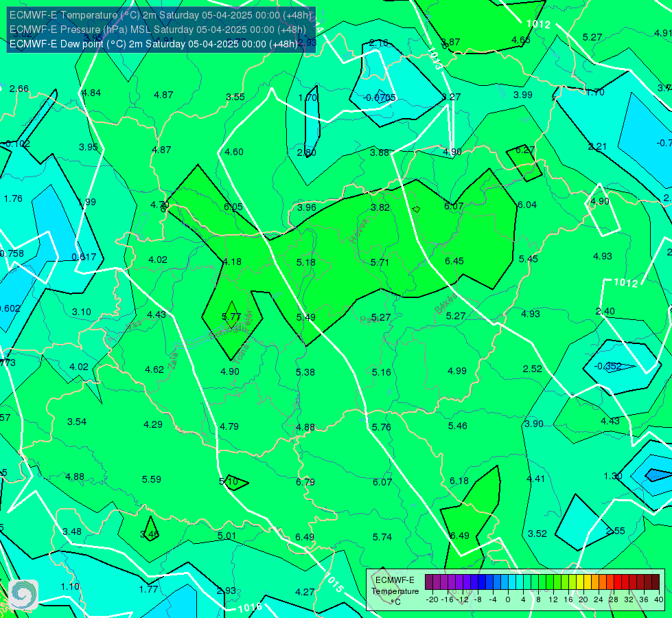The width and height of the screenshot is (672, 618).
Task: Click the 3.55 dew point value
Action: pos(235,97)
